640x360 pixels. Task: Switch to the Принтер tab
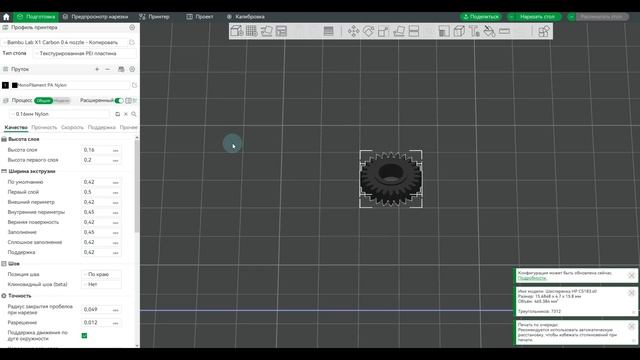click(x=154, y=17)
